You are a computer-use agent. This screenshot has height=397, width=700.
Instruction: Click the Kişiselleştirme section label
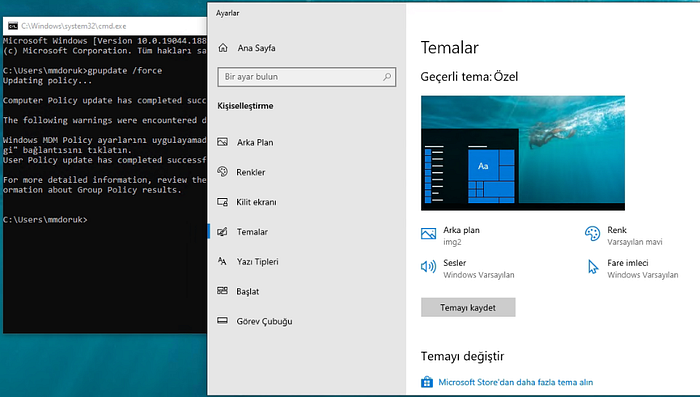point(245,106)
